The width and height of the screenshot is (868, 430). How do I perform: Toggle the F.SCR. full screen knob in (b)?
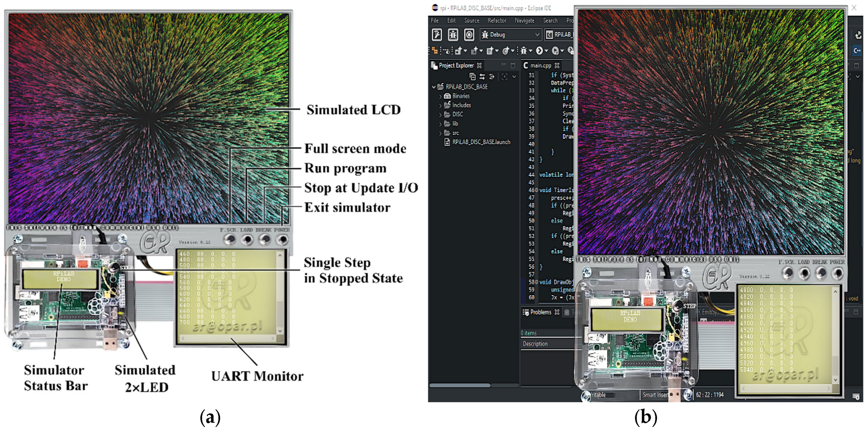788,273
